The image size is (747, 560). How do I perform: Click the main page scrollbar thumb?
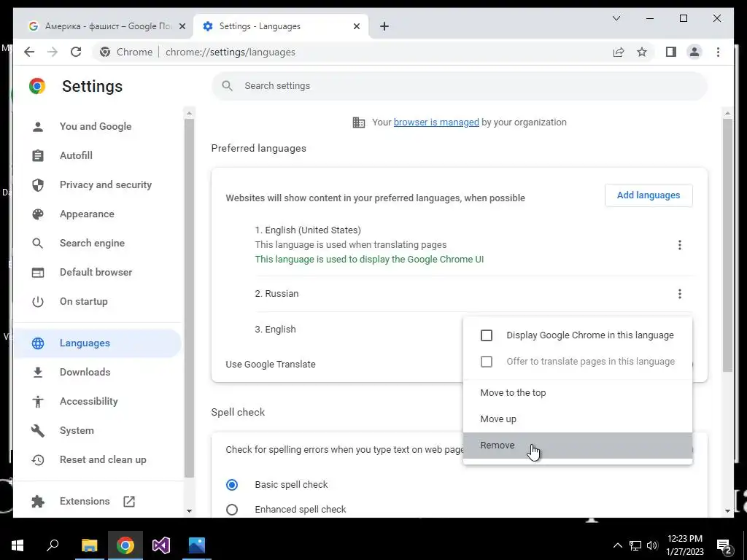(x=727, y=245)
